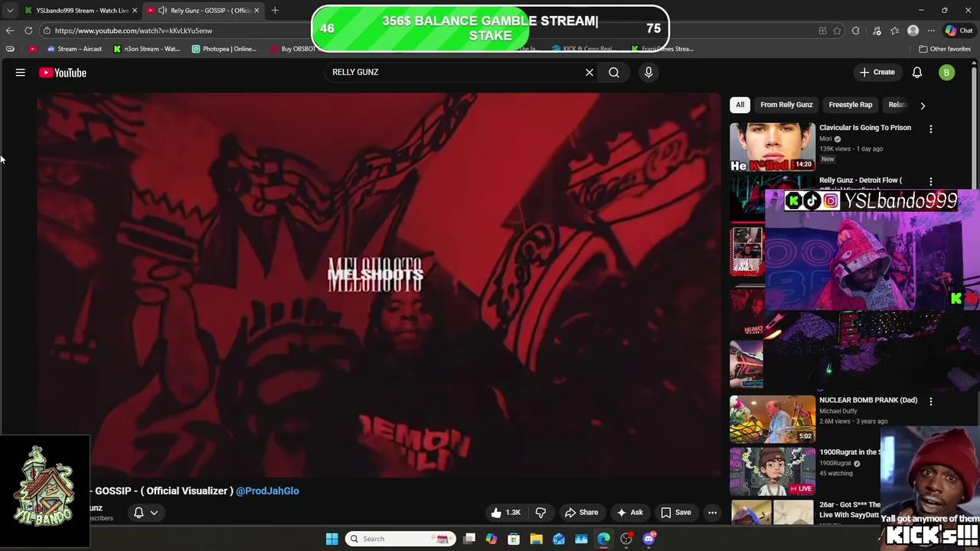Open browser profile avatar
The width and height of the screenshot is (980, 551).
coord(913,31)
